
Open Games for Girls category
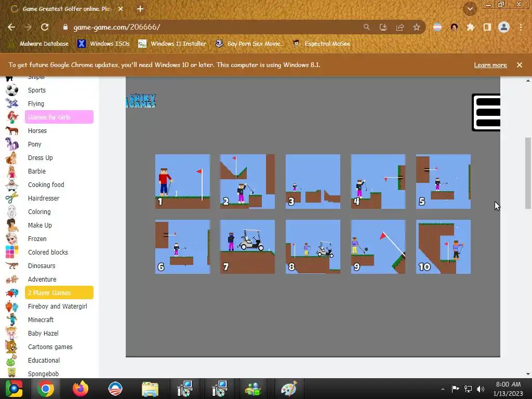point(59,117)
